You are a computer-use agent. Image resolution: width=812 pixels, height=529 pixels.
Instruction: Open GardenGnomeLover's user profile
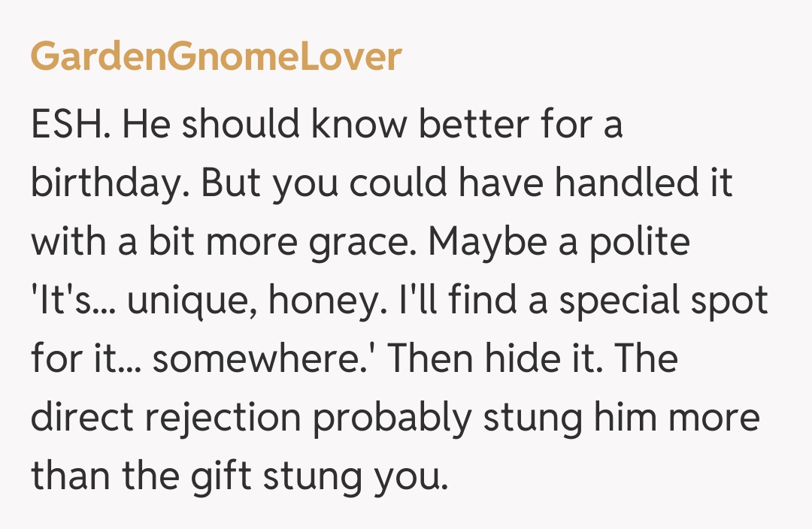[x=216, y=57]
